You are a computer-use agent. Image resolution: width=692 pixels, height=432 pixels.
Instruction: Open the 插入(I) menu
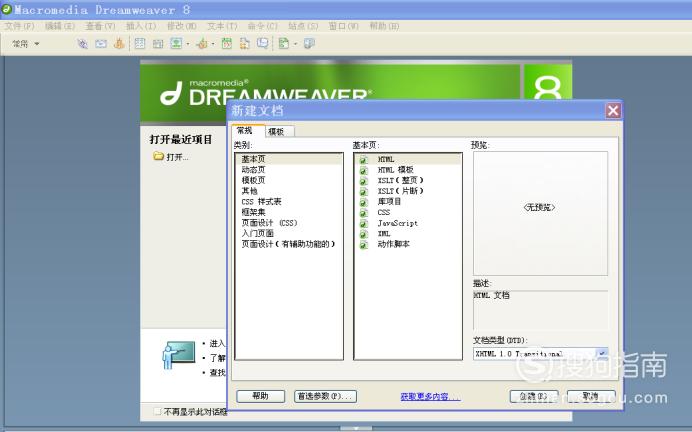(141, 26)
